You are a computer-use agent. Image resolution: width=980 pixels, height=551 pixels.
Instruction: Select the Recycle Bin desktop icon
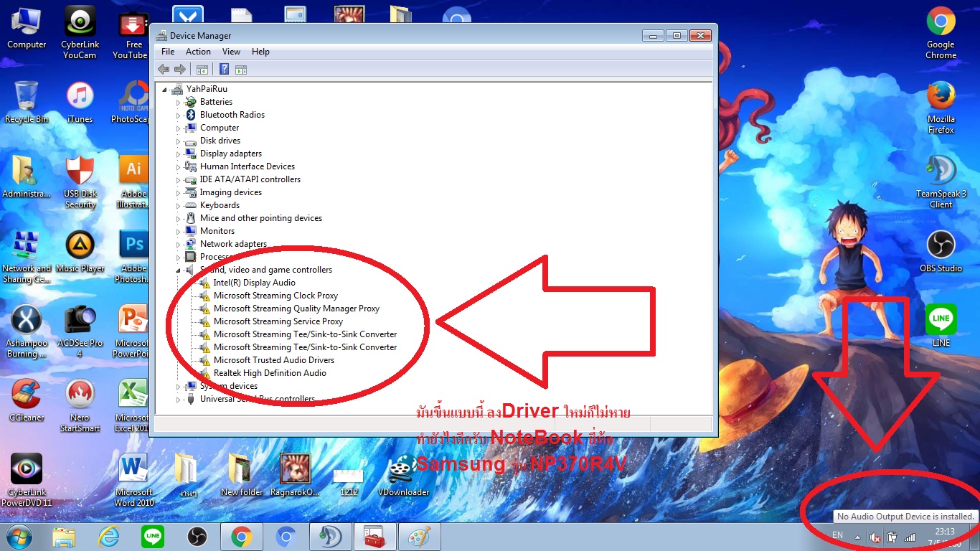coord(27,102)
